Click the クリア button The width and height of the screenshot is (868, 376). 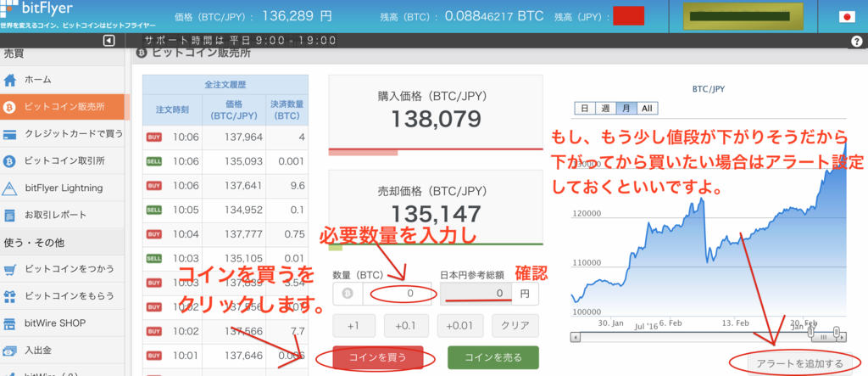pos(515,326)
